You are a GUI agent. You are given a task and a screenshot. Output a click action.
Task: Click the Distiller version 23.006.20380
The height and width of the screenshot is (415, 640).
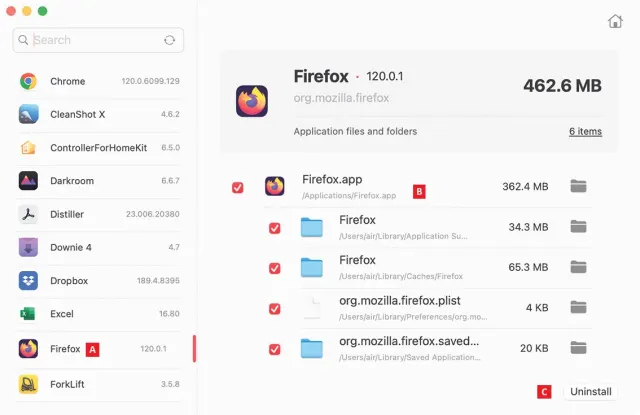pyautogui.click(x=153, y=214)
